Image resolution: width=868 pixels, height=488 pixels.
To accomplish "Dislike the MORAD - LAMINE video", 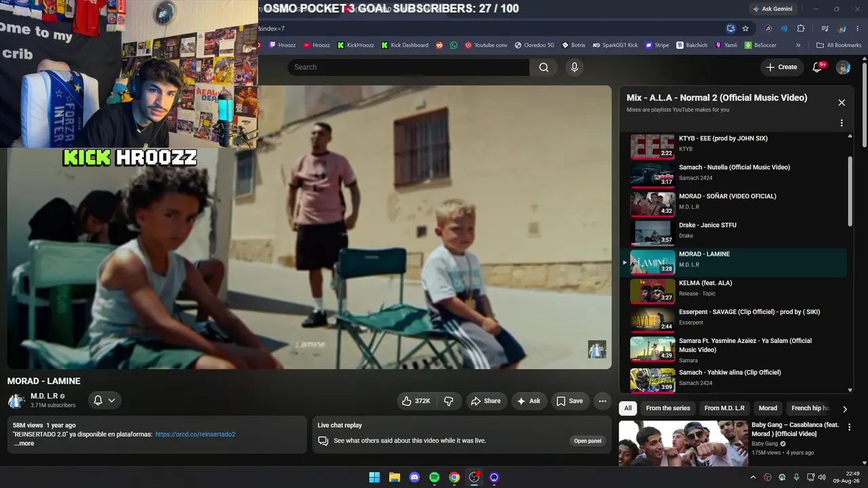I will 448,401.
